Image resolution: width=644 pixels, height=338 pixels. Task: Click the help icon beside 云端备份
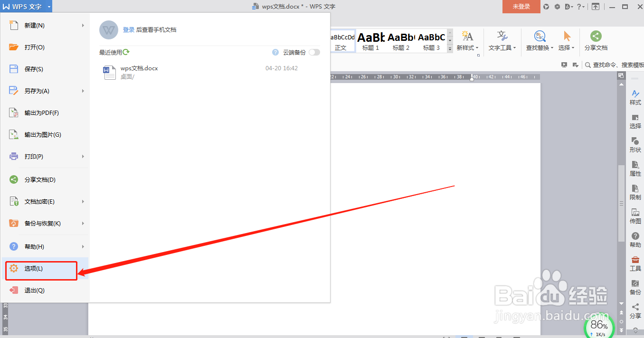coord(275,52)
